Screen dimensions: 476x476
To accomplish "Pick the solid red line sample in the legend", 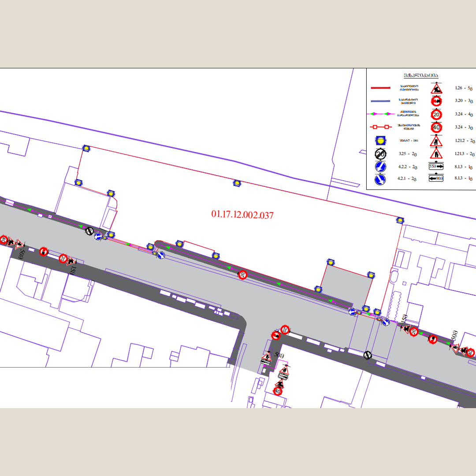I will pyautogui.click(x=381, y=88).
